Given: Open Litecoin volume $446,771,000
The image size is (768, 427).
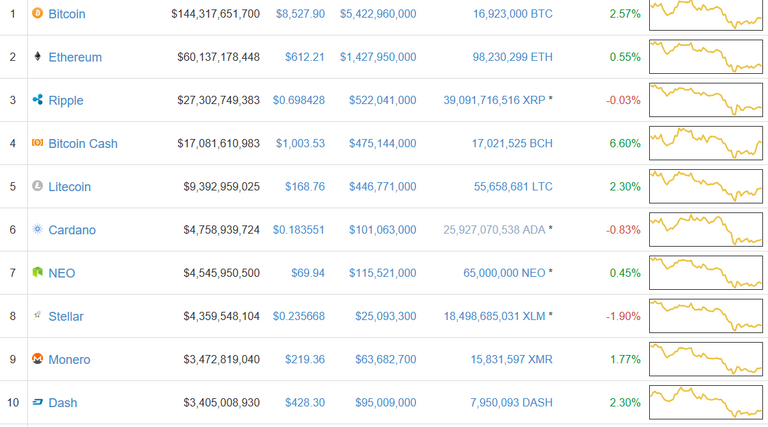Looking at the screenshot, I should (x=383, y=186).
